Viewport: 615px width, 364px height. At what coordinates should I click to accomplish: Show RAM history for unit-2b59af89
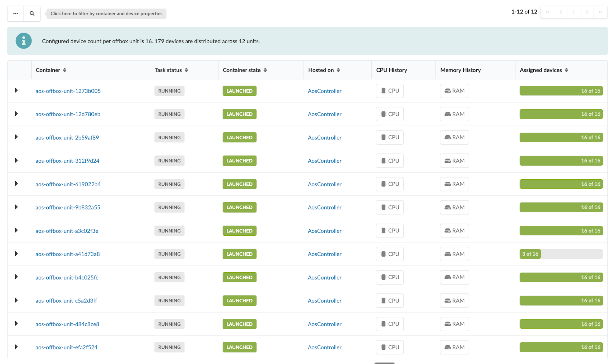point(454,137)
